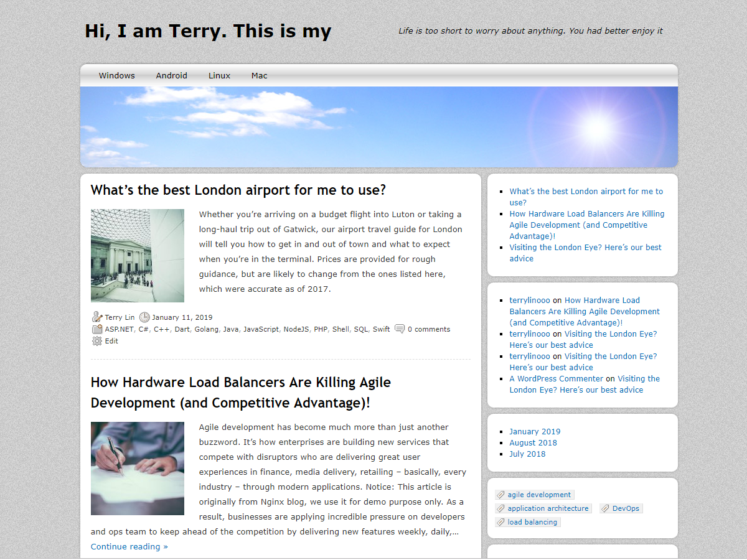Click the tag icon on the DevOps tag
747x560 pixels.
point(604,508)
